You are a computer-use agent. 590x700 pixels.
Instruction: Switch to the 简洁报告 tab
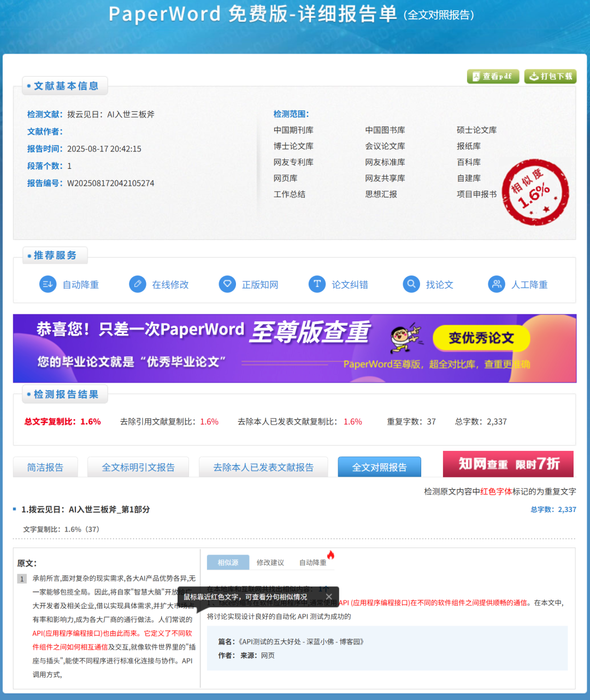pos(45,467)
